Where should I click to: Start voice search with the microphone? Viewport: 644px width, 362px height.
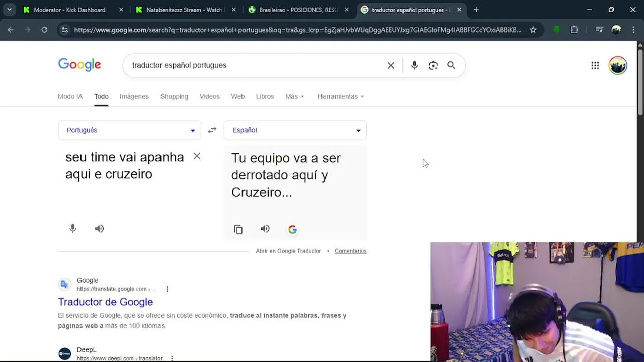414,65
